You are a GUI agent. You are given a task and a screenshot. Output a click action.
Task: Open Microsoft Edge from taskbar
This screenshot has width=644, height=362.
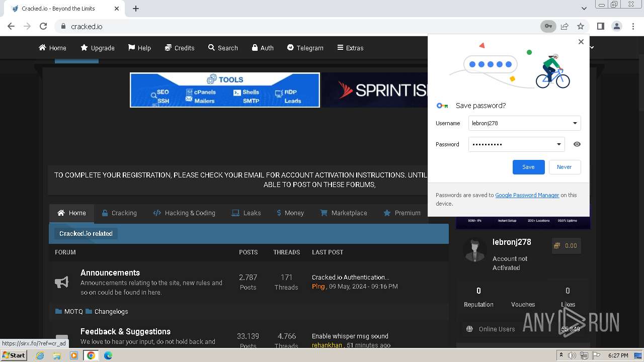[x=108, y=355]
